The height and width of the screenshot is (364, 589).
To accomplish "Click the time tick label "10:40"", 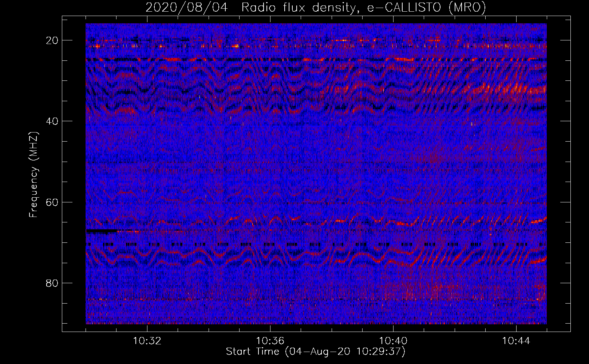I will click(x=393, y=341).
